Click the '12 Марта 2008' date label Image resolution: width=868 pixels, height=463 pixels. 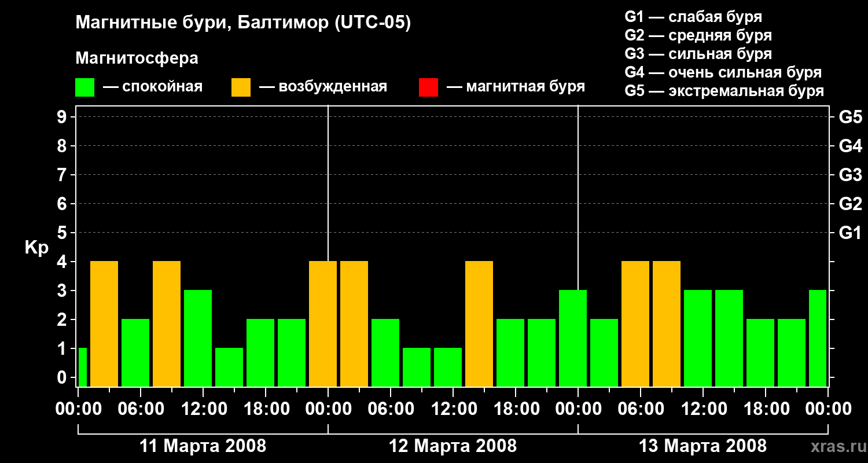pyautogui.click(x=453, y=446)
